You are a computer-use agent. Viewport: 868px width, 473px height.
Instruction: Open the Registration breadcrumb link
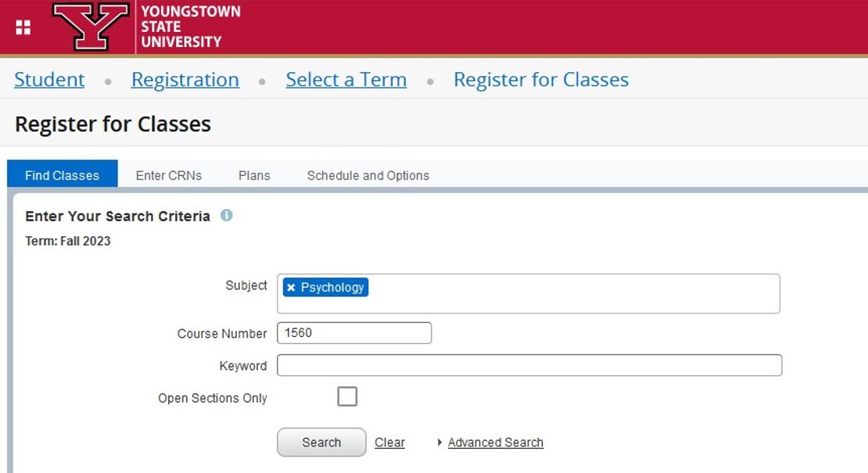(185, 79)
